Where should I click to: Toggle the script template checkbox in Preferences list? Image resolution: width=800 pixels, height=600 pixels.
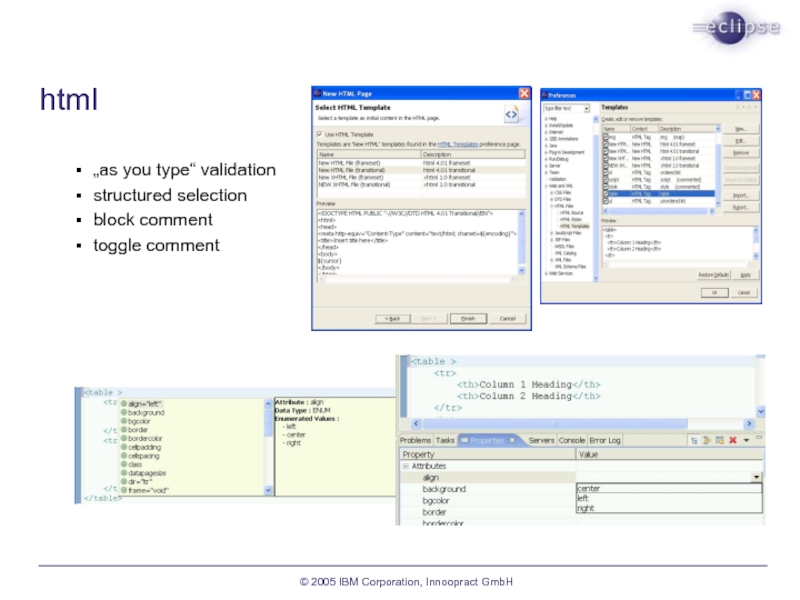[605, 179]
